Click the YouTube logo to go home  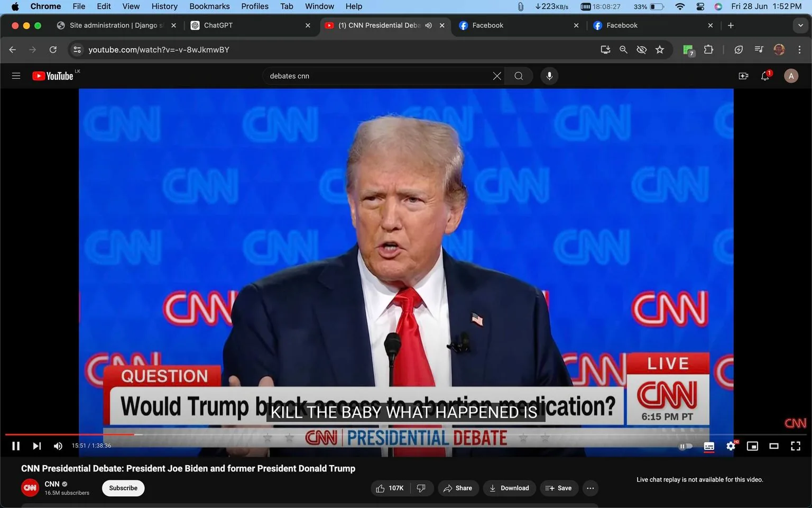(x=53, y=76)
